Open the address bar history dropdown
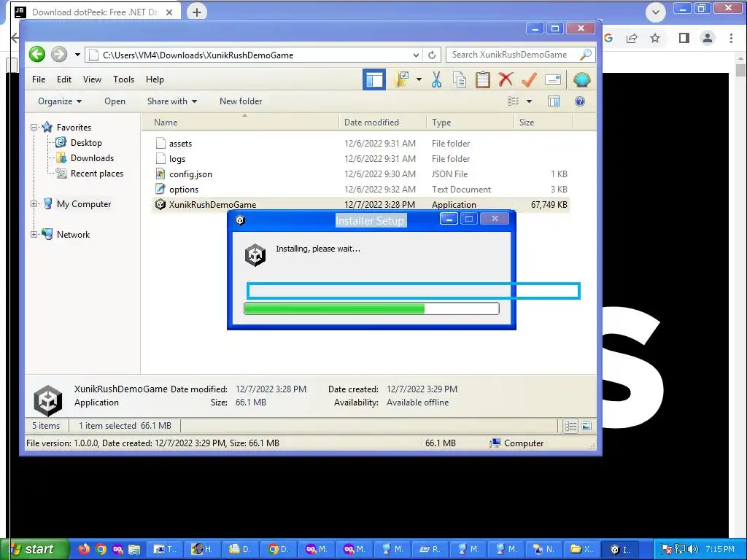The height and width of the screenshot is (560, 747). (x=416, y=55)
